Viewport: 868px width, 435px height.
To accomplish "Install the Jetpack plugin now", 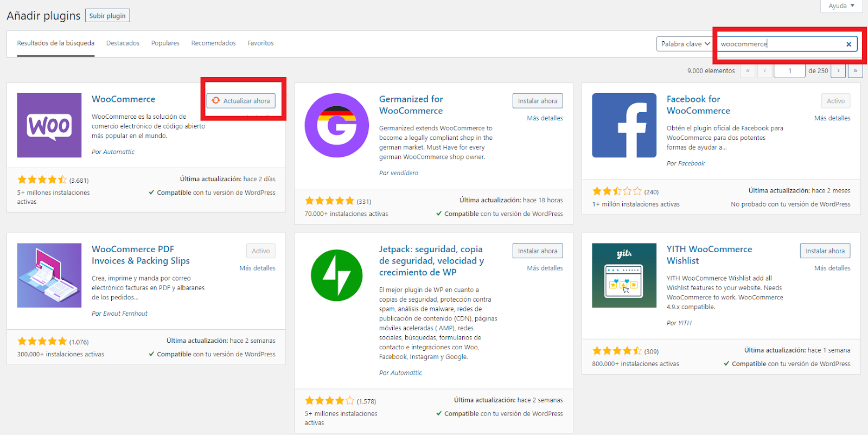I will coord(538,251).
